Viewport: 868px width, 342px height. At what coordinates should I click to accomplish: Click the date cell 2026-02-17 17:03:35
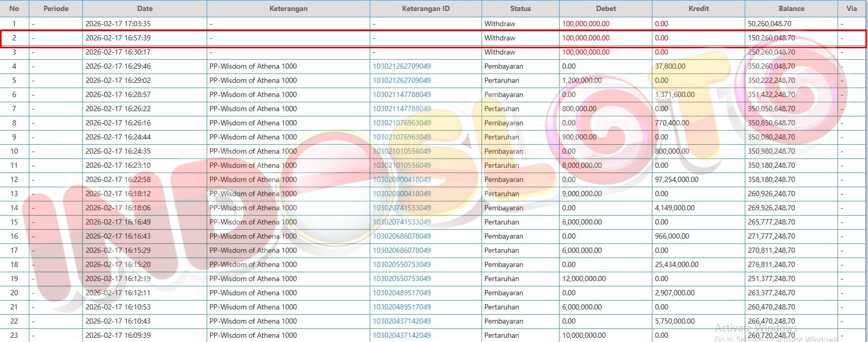point(118,24)
